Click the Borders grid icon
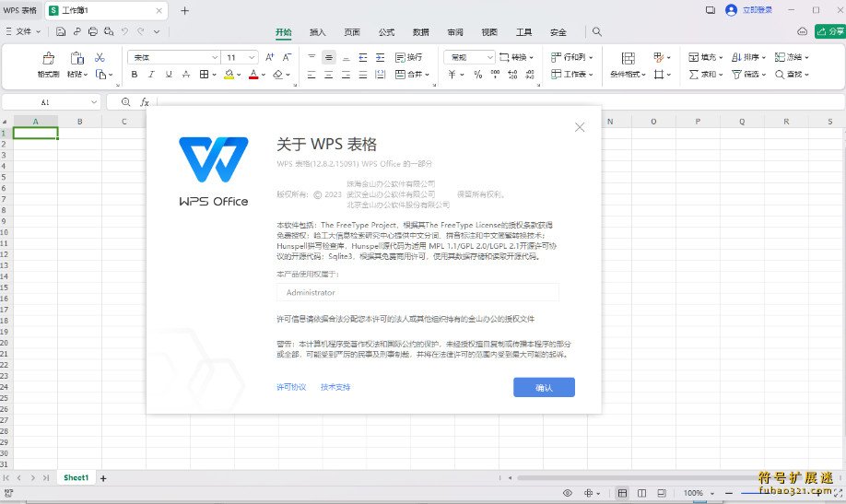The height and width of the screenshot is (504, 846). tap(204, 75)
